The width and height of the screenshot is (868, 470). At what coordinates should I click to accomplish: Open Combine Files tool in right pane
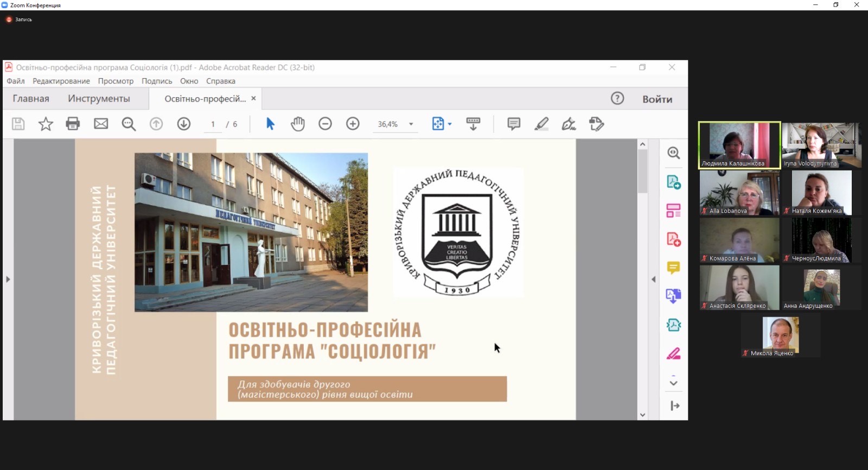674,296
